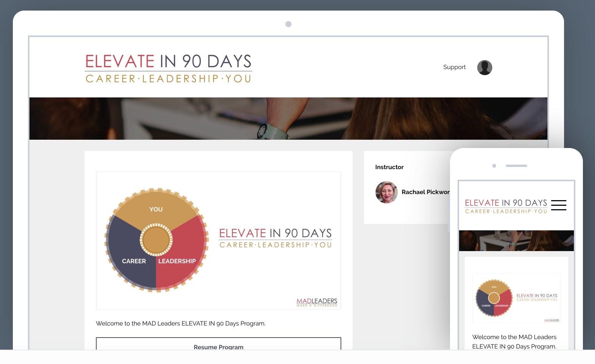The height and width of the screenshot is (364, 595).
Task: Click the Elevate in 90 Days header logo
Action: pos(168,68)
